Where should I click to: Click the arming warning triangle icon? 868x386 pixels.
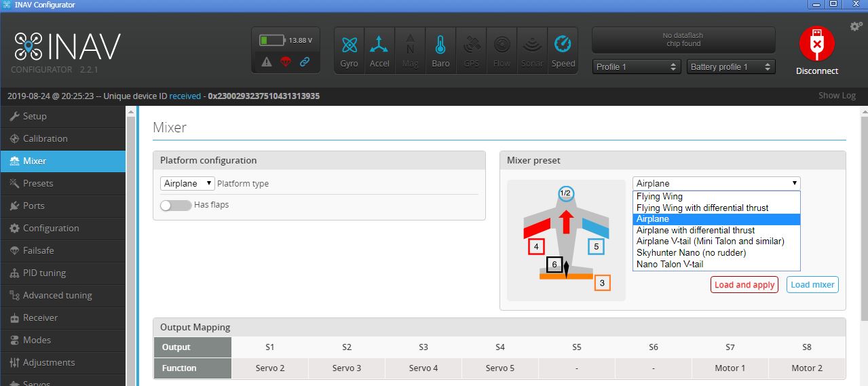click(267, 62)
